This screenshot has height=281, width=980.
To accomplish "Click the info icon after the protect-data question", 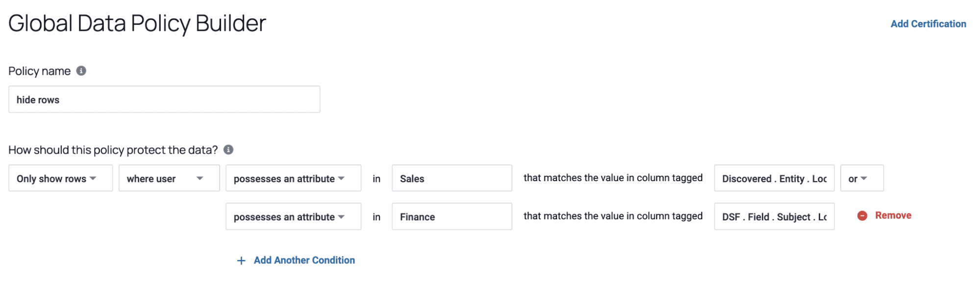I will pos(228,150).
